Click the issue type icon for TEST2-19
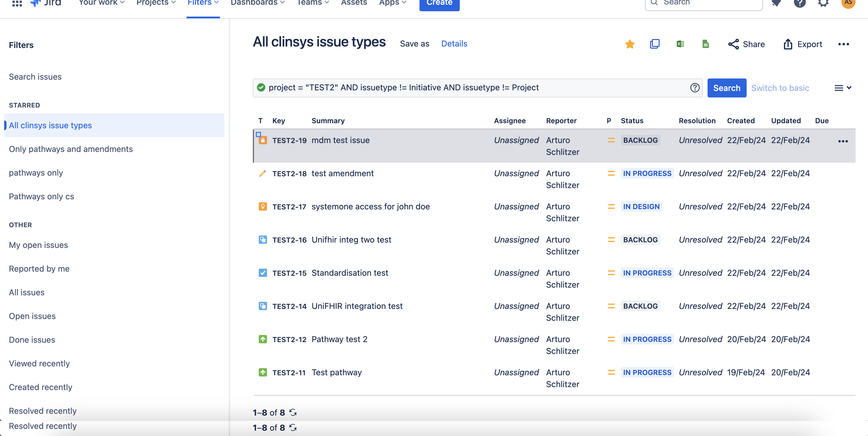The image size is (868, 436). (x=263, y=140)
